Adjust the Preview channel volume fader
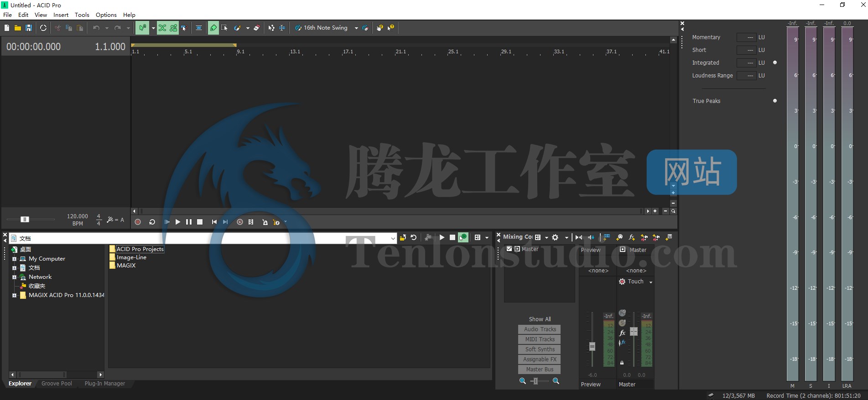Viewport: 868px width, 400px height. [x=592, y=346]
